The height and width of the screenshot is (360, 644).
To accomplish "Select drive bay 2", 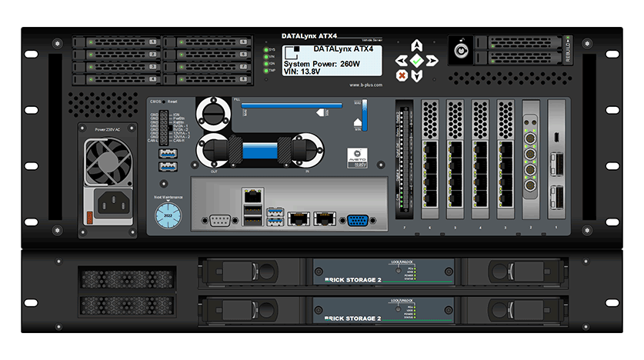I will click(117, 54).
